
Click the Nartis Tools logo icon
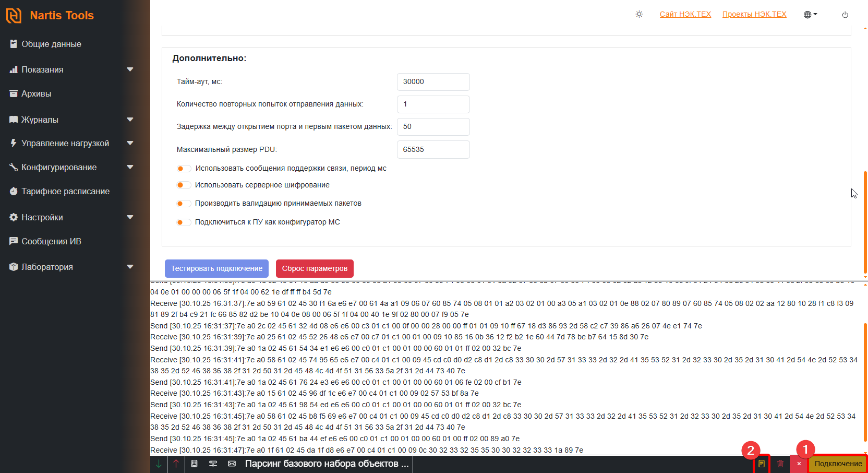[x=14, y=16]
